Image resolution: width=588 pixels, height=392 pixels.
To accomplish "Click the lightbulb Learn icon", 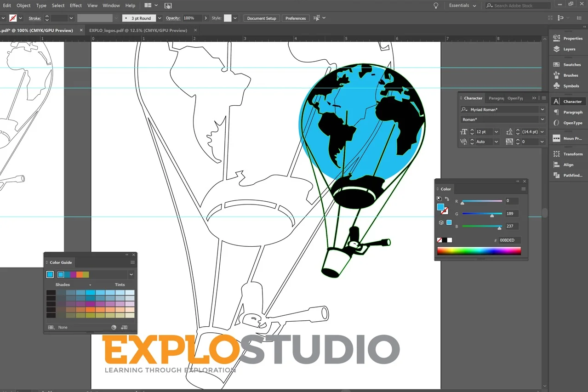I will 436,6.
